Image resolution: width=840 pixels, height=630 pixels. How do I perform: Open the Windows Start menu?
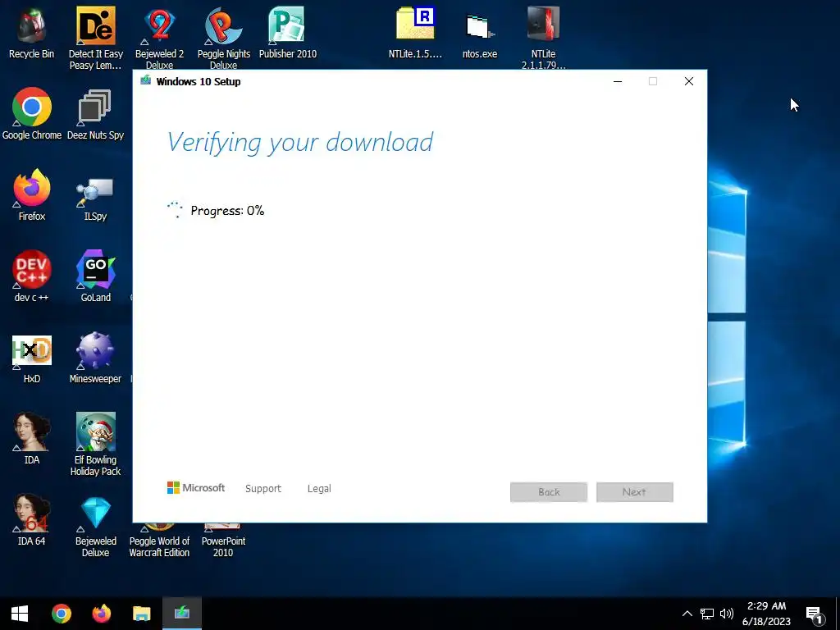20,614
